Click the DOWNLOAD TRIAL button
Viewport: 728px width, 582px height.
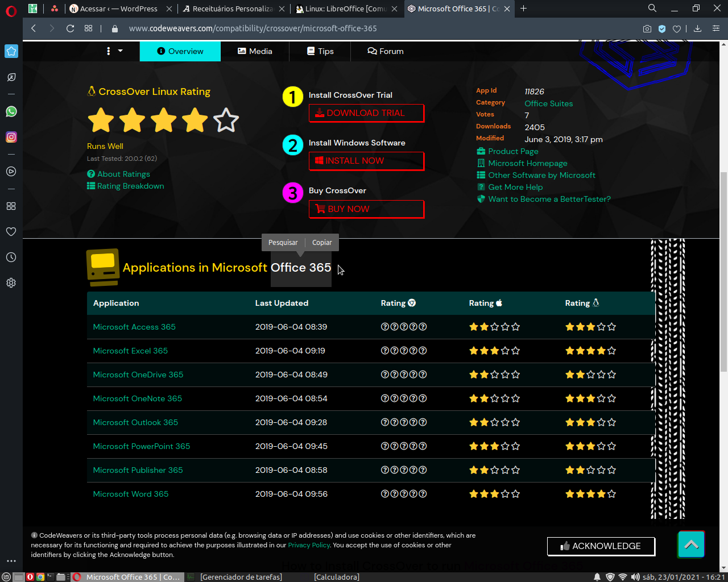[366, 113]
